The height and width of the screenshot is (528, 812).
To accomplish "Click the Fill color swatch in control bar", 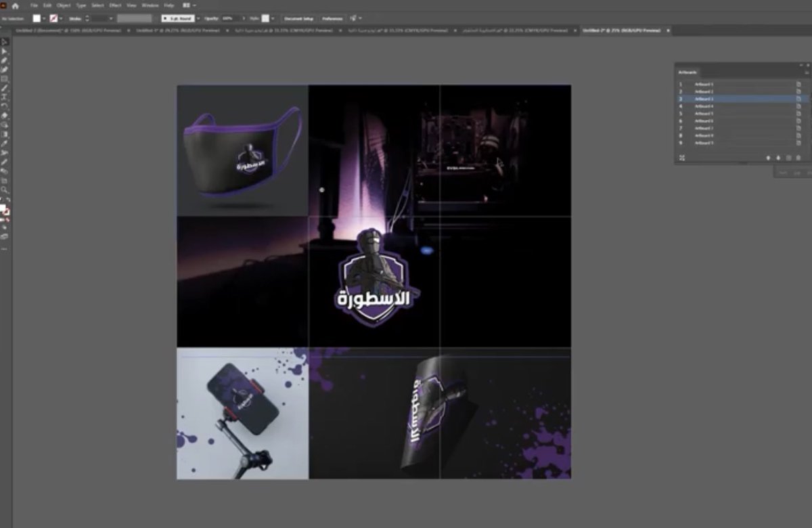I will (37, 18).
